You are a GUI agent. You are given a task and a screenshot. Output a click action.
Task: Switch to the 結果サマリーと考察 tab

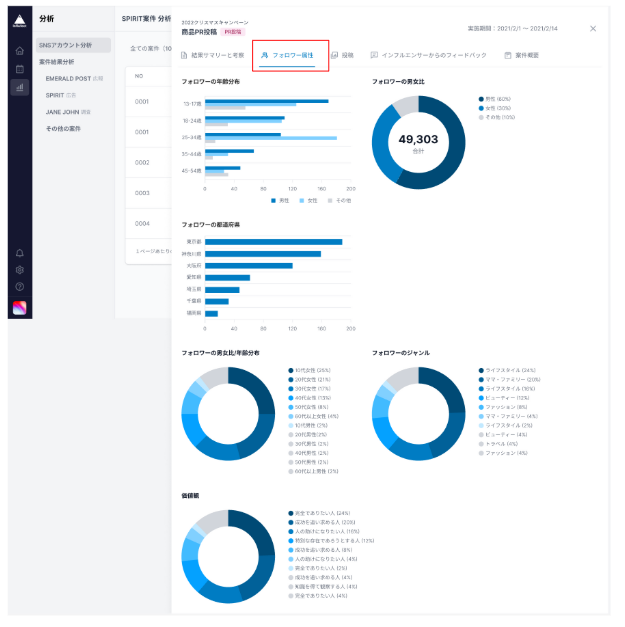[x=213, y=55]
